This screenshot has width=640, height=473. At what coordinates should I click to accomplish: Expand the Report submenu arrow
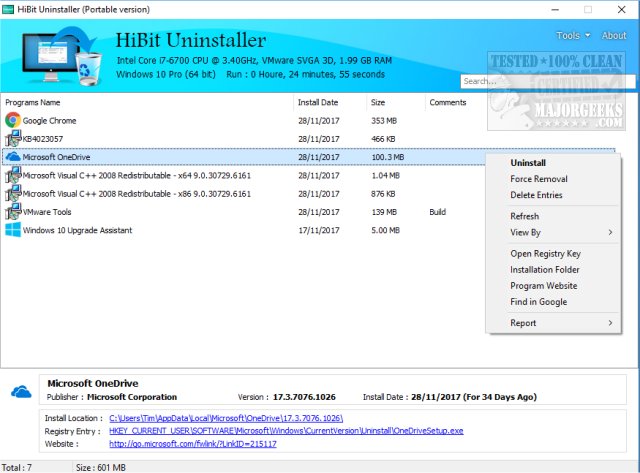610,323
